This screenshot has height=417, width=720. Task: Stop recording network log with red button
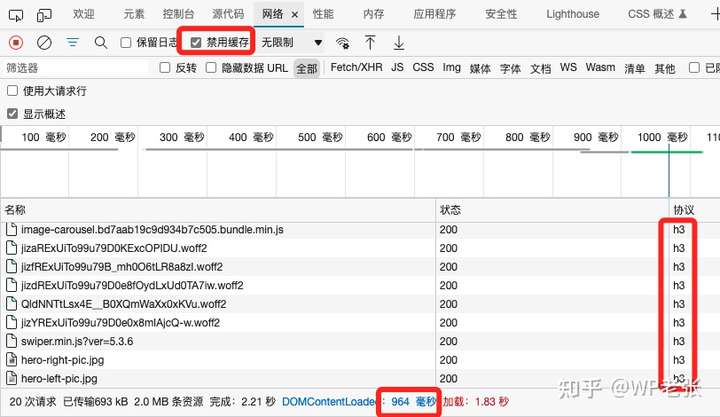tap(16, 43)
